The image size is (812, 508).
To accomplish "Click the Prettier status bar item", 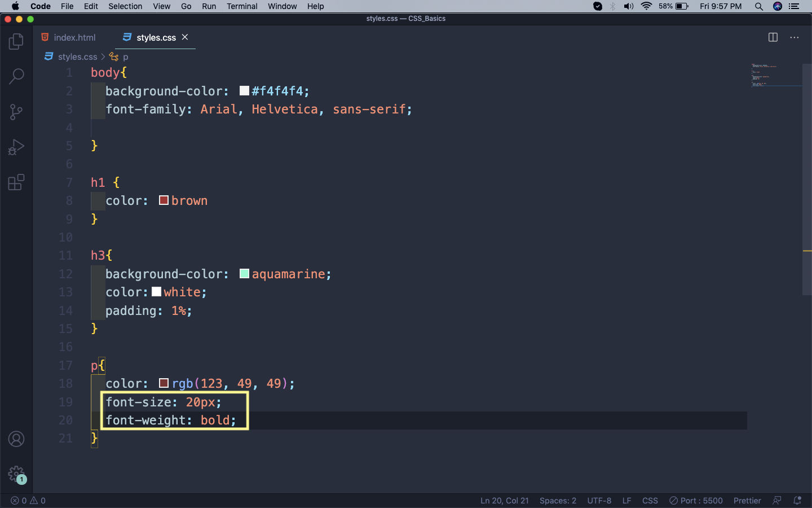I will (747, 501).
